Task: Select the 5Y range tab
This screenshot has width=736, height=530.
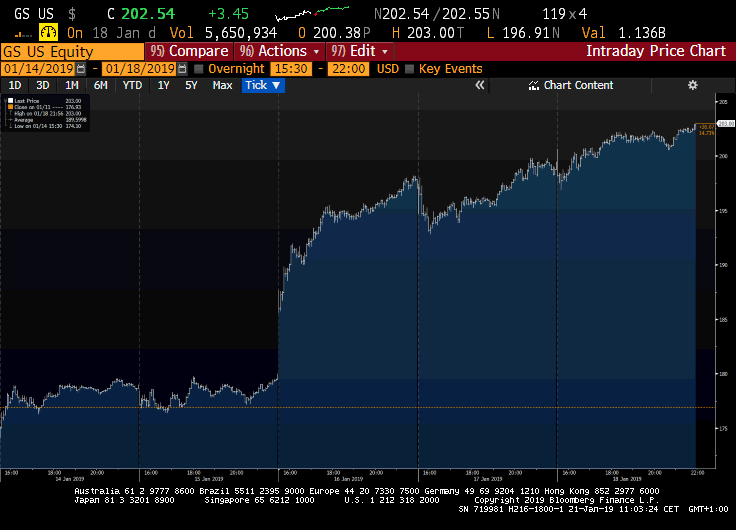Action: tap(191, 85)
